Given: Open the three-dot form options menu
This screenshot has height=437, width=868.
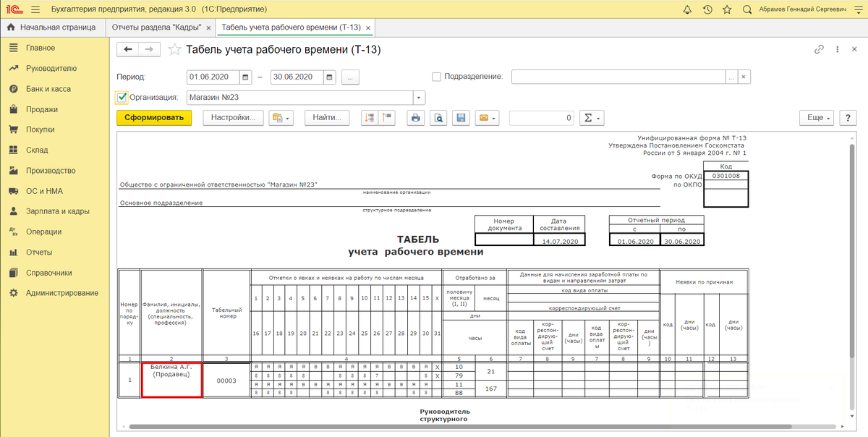Looking at the screenshot, I should click(x=837, y=50).
